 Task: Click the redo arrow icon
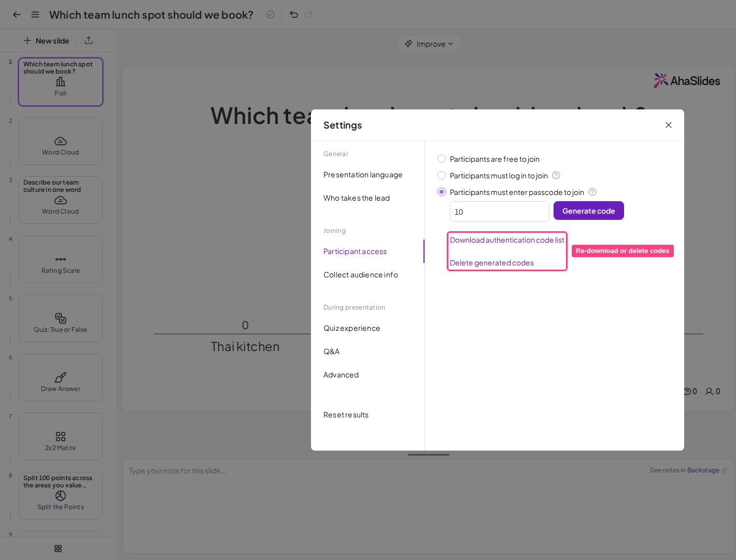tap(308, 15)
